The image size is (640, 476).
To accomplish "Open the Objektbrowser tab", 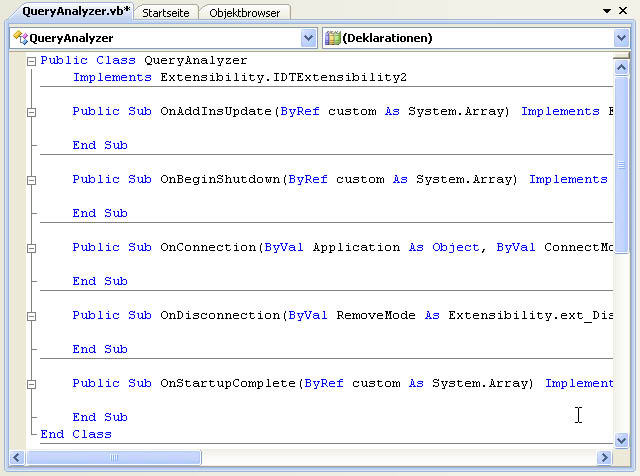I will pos(245,12).
